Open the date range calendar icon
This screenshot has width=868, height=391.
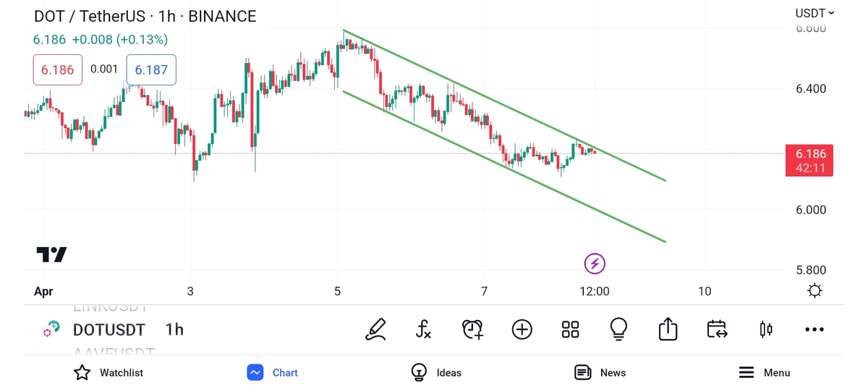click(717, 329)
